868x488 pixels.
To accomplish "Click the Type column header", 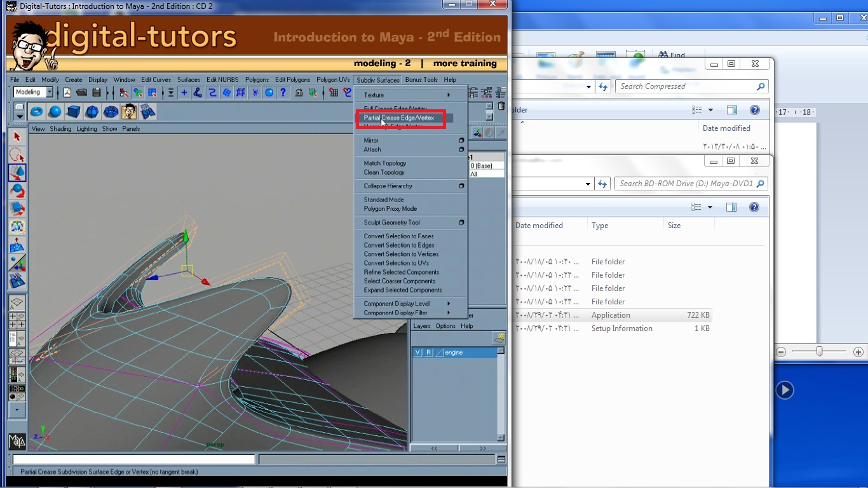I will point(600,226).
